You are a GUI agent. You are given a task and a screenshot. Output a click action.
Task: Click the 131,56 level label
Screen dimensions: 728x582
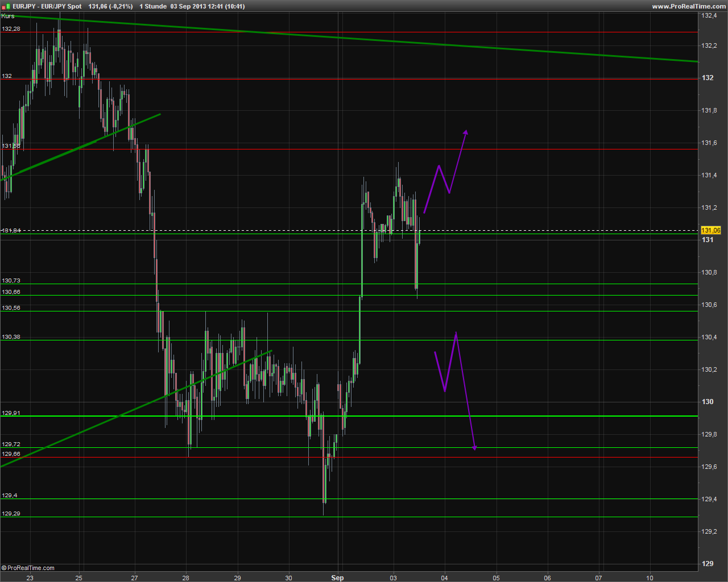(x=11, y=146)
